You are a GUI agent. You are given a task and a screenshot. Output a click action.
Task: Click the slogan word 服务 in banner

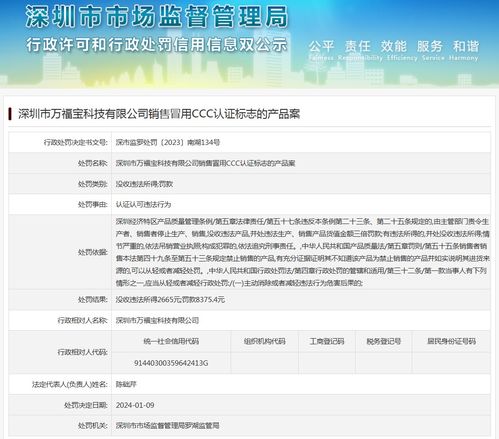(x=430, y=46)
